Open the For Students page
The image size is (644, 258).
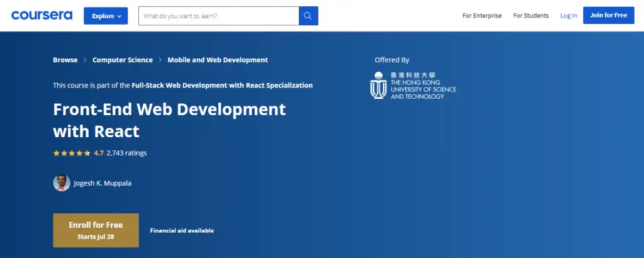(x=531, y=16)
